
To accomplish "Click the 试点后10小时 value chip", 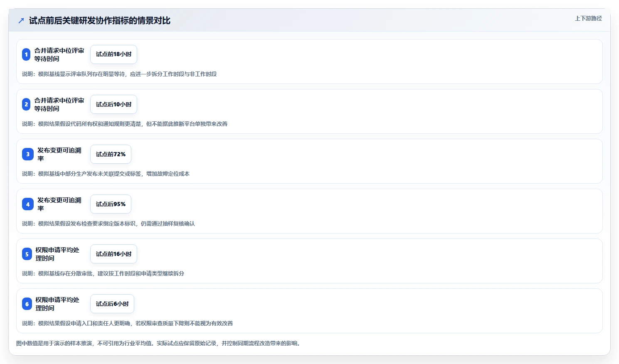I will click(113, 104).
